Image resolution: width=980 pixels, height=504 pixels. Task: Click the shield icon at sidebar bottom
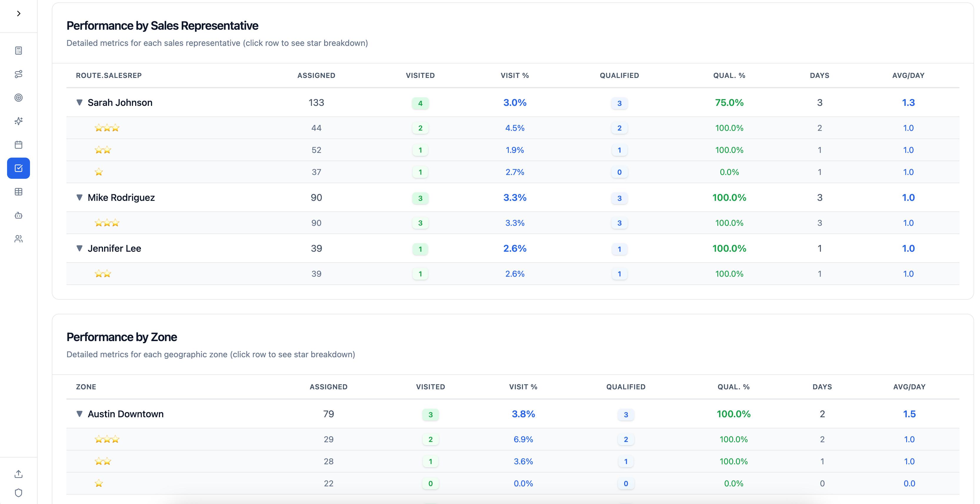pos(18,493)
